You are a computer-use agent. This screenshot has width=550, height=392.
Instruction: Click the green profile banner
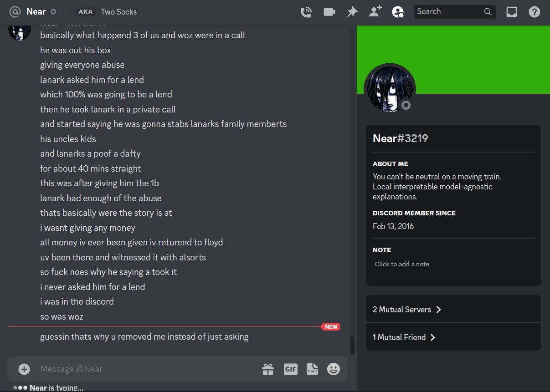(x=453, y=59)
